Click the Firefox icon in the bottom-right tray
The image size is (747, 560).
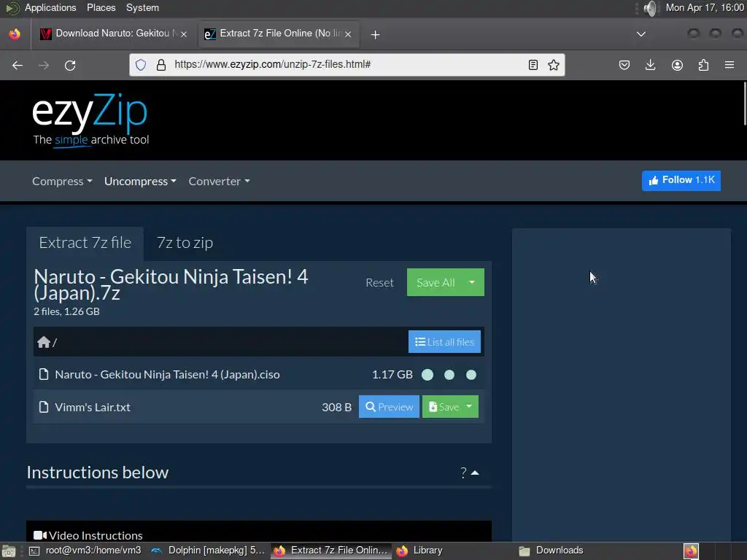pyautogui.click(x=691, y=551)
